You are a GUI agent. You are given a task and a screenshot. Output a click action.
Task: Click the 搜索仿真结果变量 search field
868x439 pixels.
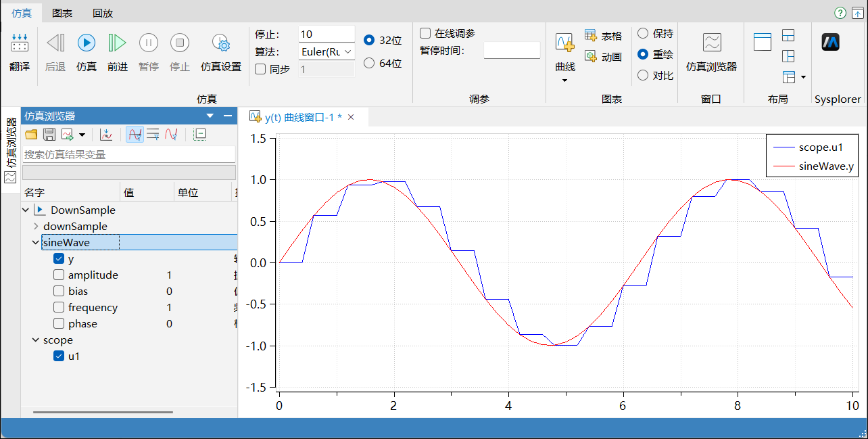coord(128,154)
